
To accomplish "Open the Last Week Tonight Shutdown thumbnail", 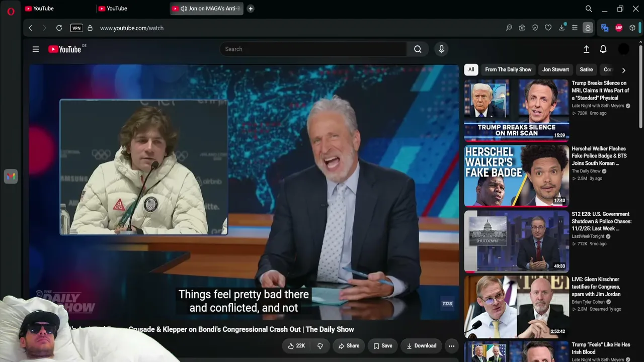I will [516, 241].
